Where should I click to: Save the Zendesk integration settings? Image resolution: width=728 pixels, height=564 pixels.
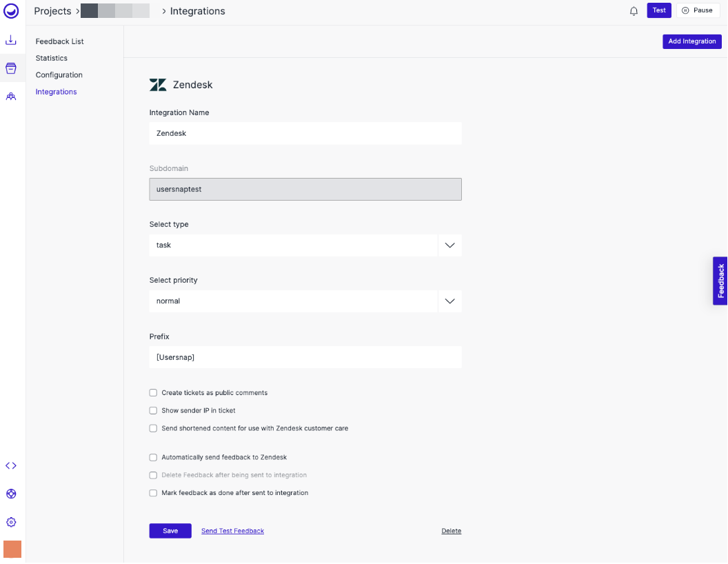point(170,531)
